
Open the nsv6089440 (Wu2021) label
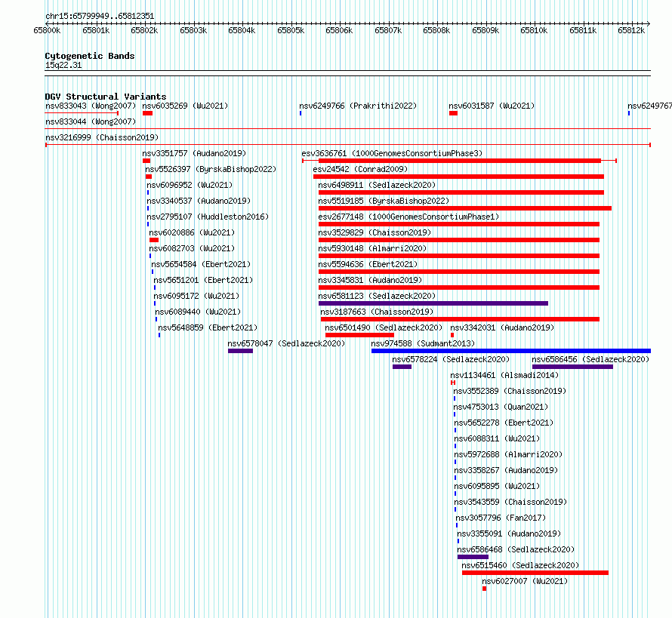[x=198, y=312]
